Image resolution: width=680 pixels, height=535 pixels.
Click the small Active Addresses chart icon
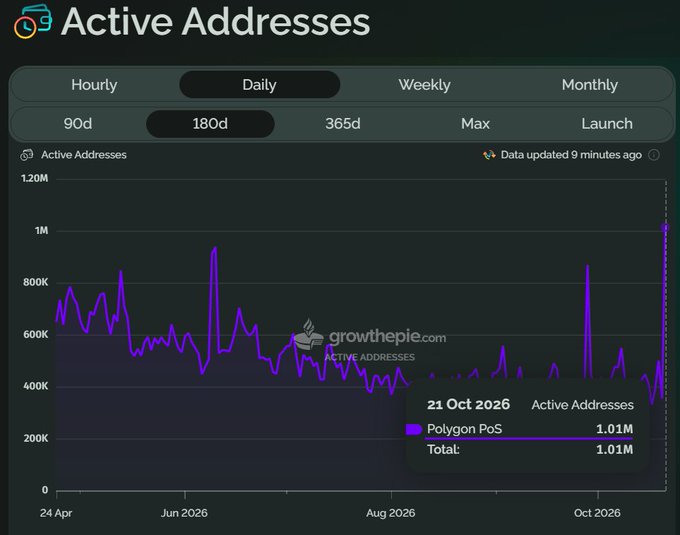click(x=27, y=155)
